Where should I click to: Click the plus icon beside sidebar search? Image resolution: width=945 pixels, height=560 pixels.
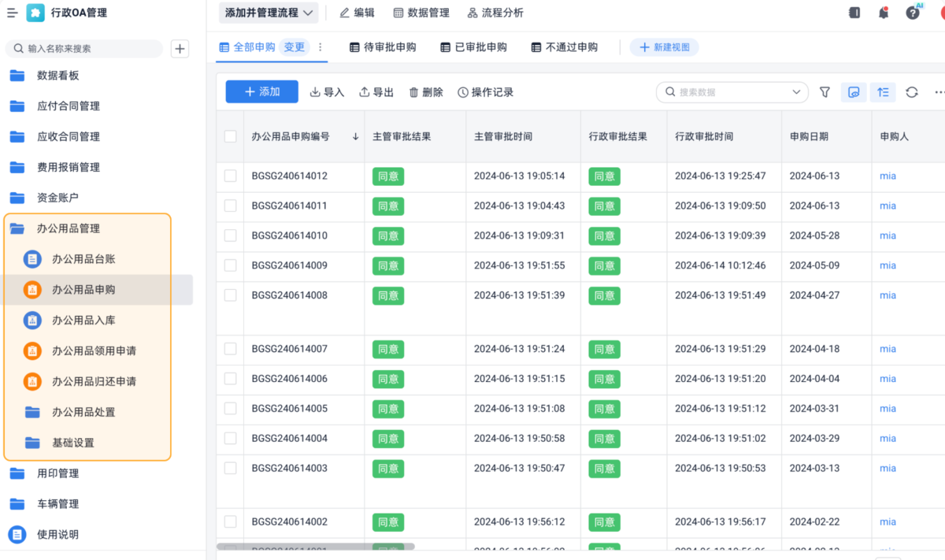180,49
